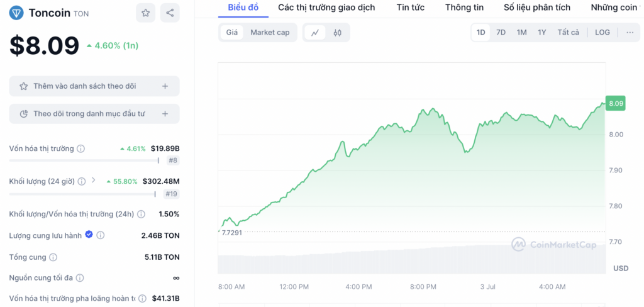Select the 1M time range
Screen dimensions: 644x307
click(521, 33)
